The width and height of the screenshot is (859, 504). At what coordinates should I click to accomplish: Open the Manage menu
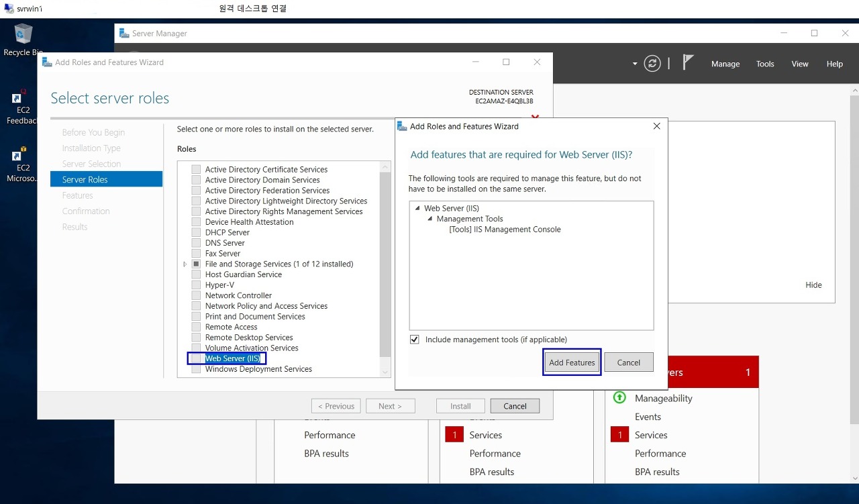point(725,64)
